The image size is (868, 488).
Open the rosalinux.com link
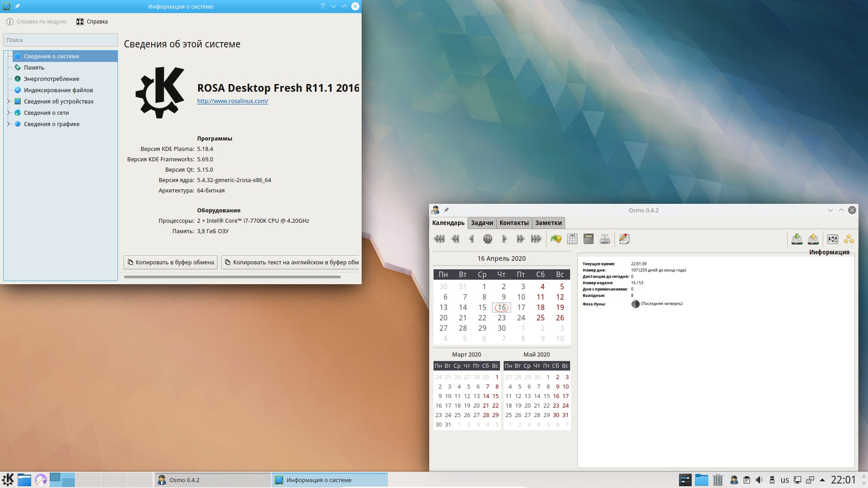(232, 101)
